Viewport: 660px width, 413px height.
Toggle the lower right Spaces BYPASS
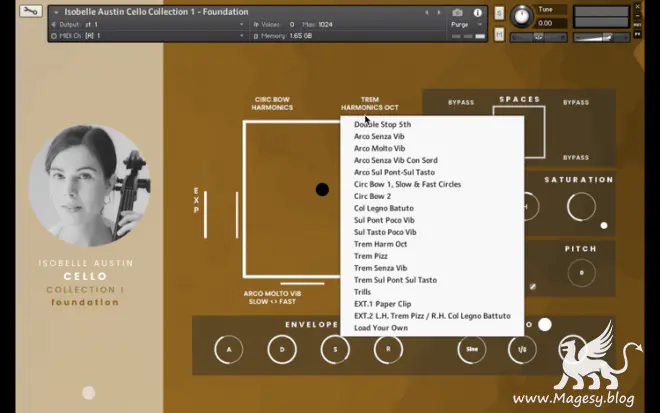[x=576, y=157]
